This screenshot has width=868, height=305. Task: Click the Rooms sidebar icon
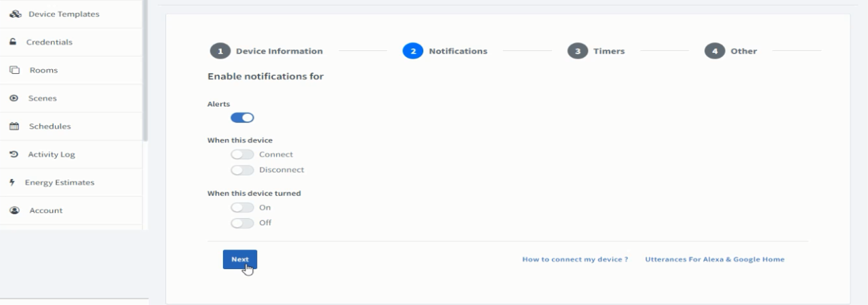14,70
